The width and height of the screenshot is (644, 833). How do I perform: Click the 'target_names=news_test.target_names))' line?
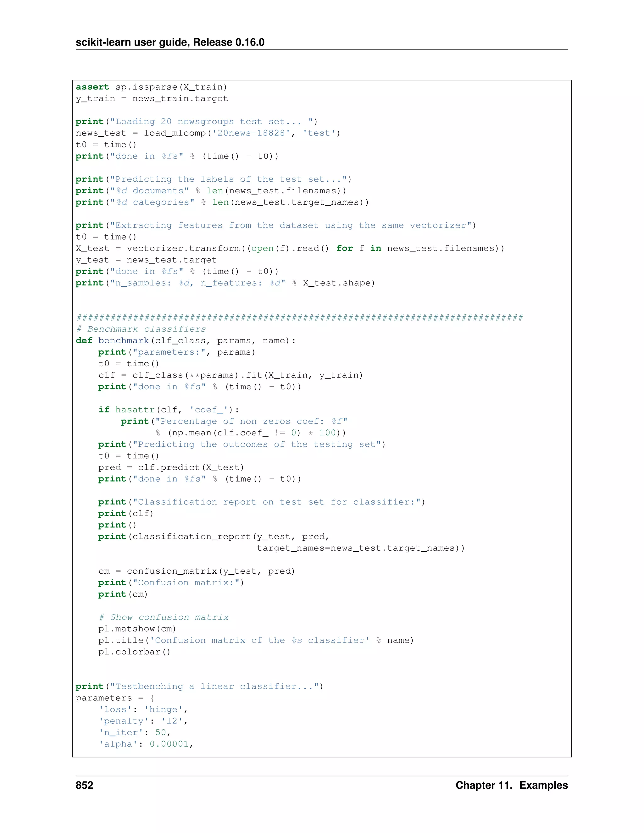point(361,548)
